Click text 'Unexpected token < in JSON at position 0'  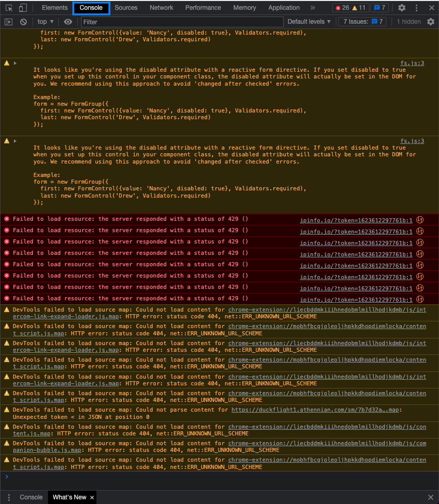(x=81, y=417)
